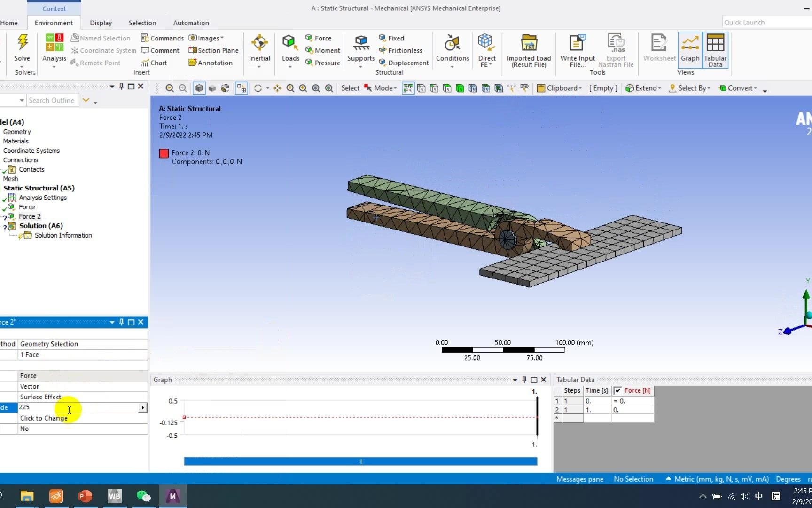The width and height of the screenshot is (812, 508).
Task: Expand the Mode dropdown
Action: [x=381, y=88]
